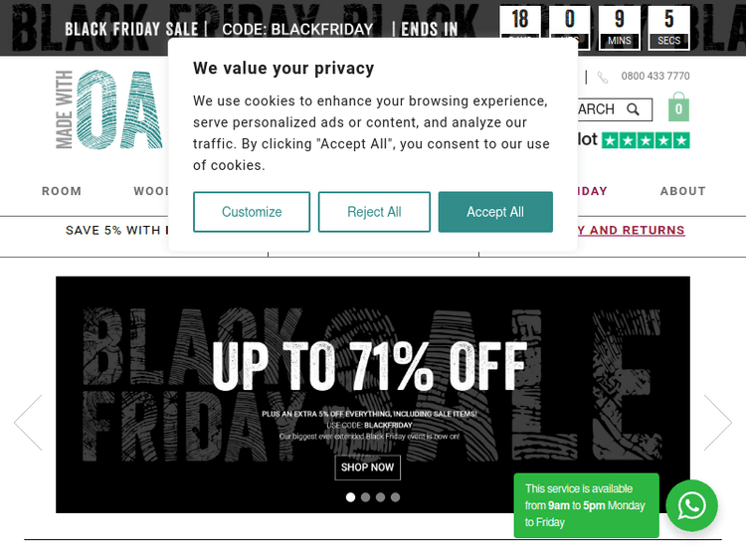Call the 0800 433 7770 number link
Screen dimensions: 746x560
tap(654, 77)
